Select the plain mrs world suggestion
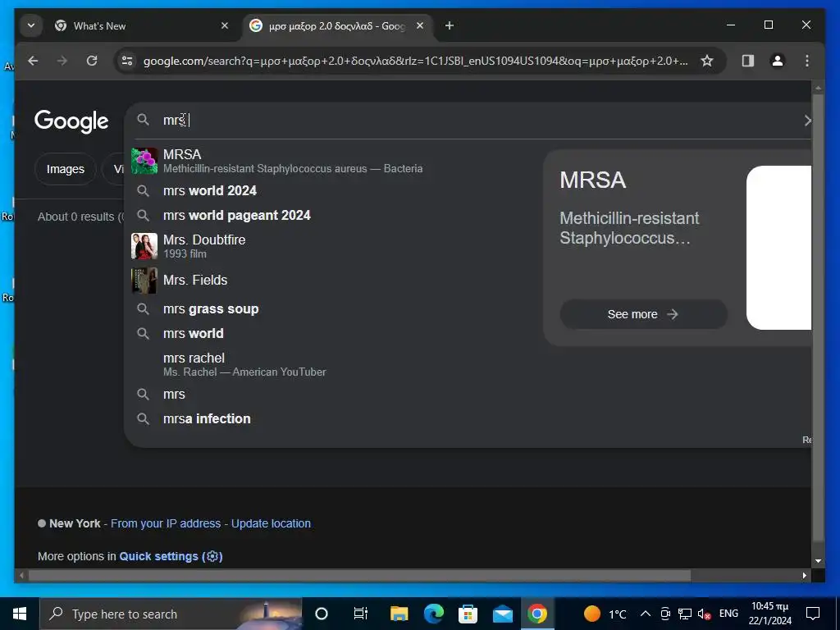Viewport: 840px width, 630px height. (332, 334)
